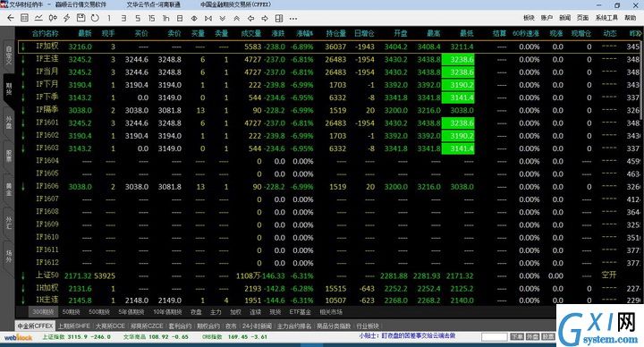Open the split-panel layout icon
Image resolution: width=644 pixels, height=347 pixels.
pyautogui.click(x=279, y=18)
